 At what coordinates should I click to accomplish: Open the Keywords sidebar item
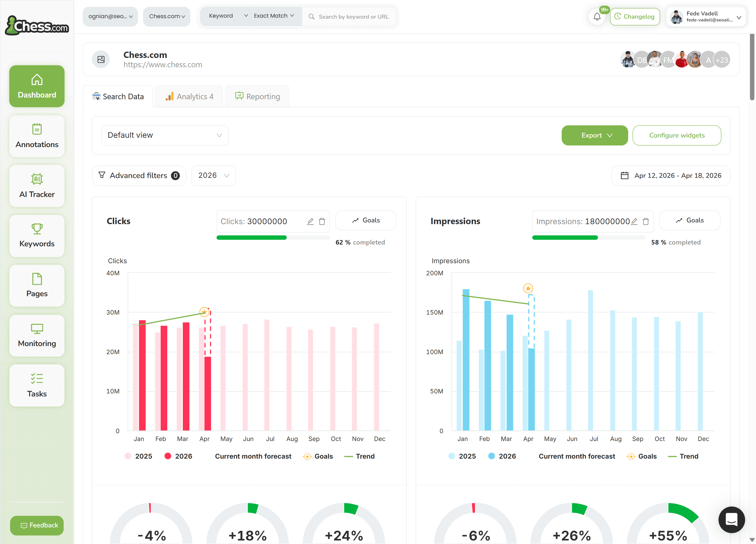click(37, 235)
